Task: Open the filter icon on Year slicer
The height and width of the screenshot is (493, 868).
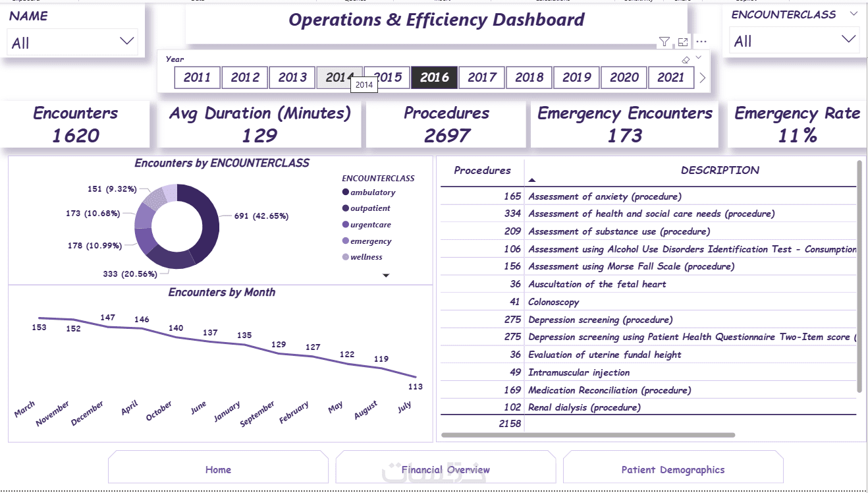Action: click(665, 42)
